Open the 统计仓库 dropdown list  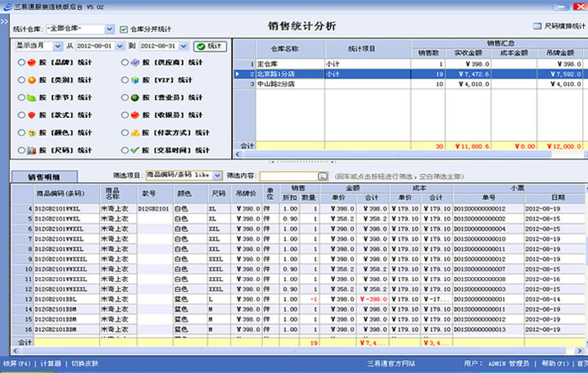click(109, 29)
